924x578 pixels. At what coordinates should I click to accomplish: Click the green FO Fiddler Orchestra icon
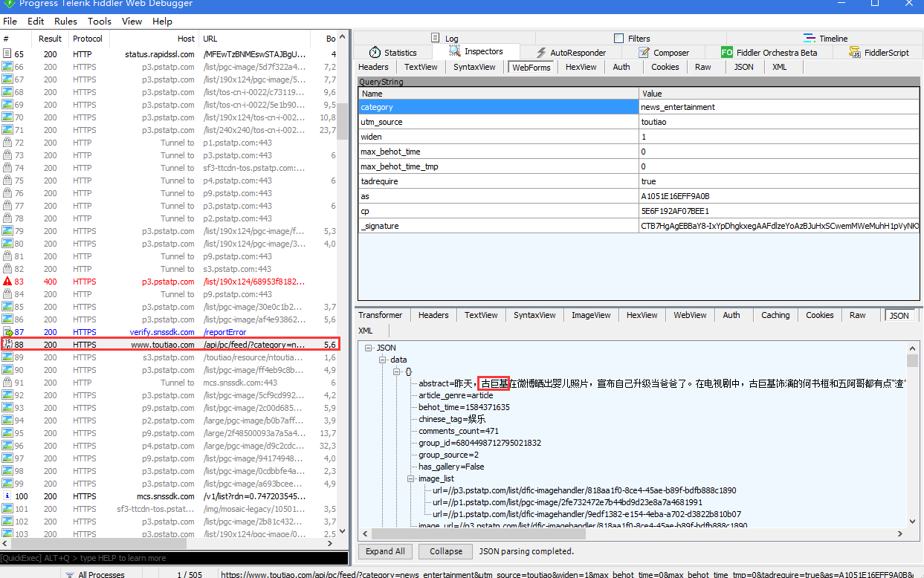point(727,53)
